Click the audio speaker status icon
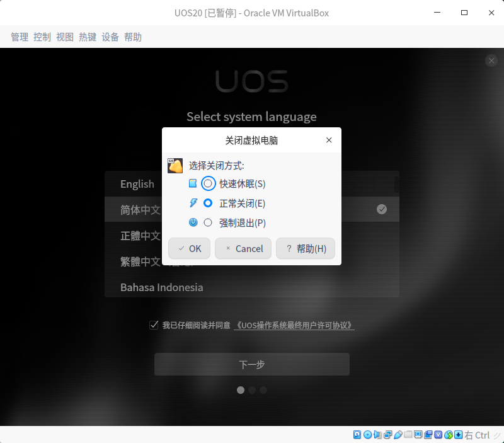This screenshot has width=504, height=443. pos(377,435)
